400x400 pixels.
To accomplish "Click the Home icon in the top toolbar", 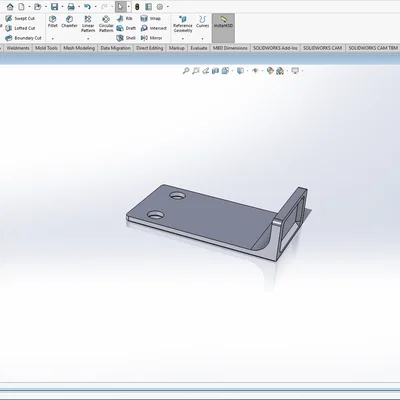I will point(10,6).
